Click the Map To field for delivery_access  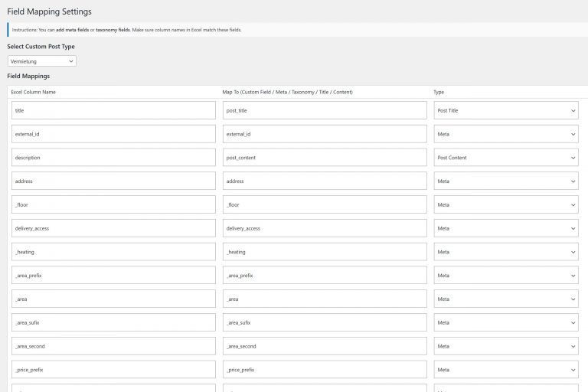pyautogui.click(x=325, y=228)
